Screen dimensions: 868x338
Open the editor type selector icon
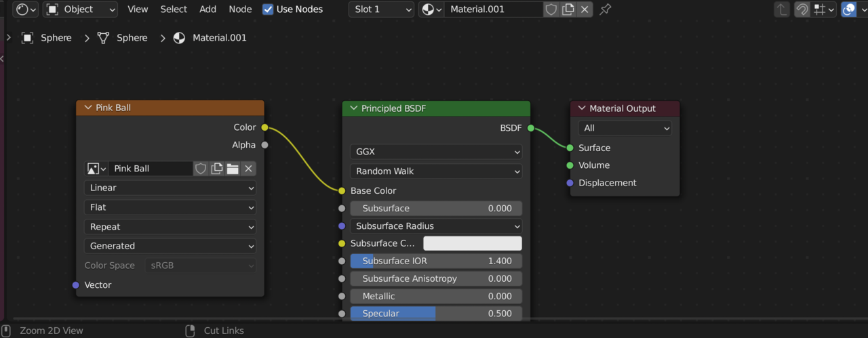pyautogui.click(x=26, y=9)
